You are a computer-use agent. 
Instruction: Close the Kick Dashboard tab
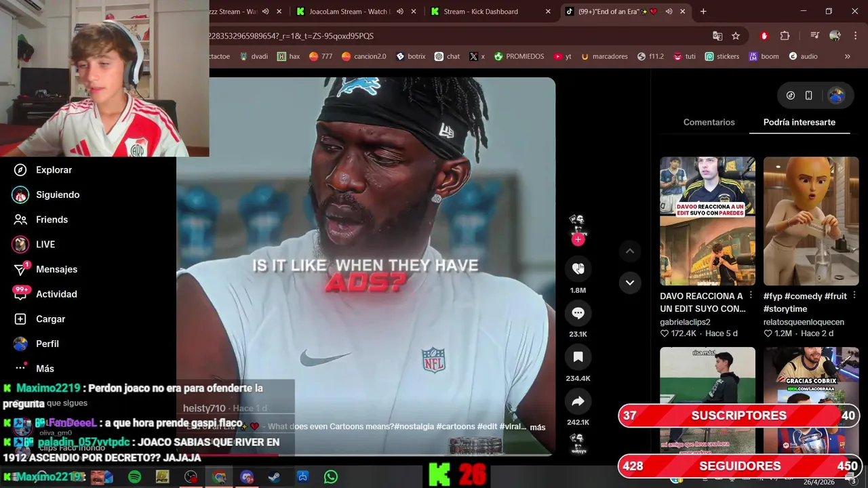pos(548,12)
